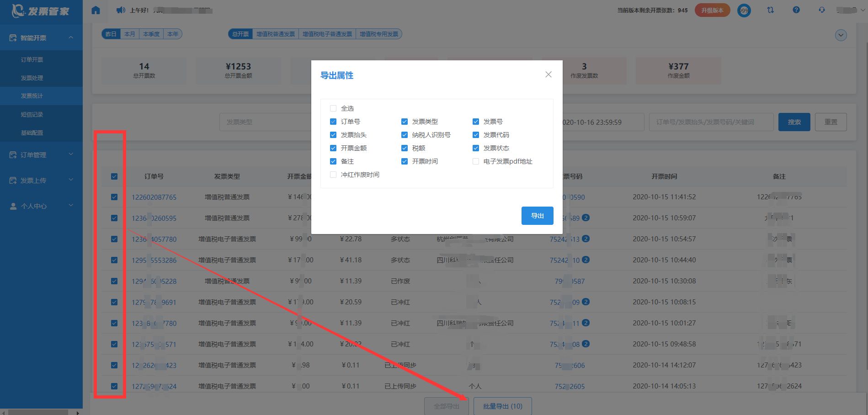Collapse the 智能开票 sidebar section
The width and height of the screenshot is (868, 415).
(x=71, y=37)
